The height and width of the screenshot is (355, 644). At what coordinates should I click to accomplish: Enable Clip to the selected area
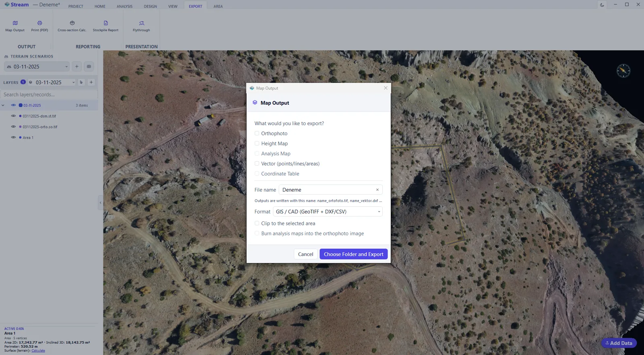[257, 223]
